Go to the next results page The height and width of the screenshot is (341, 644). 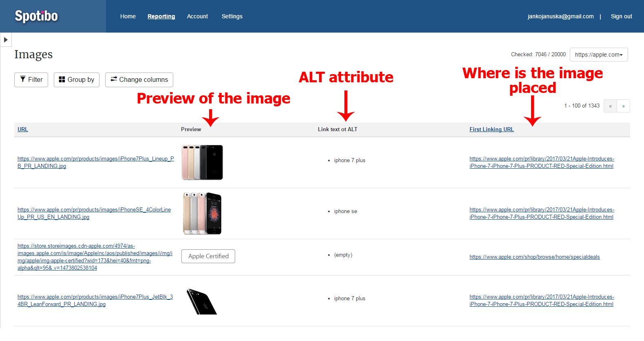(623, 106)
